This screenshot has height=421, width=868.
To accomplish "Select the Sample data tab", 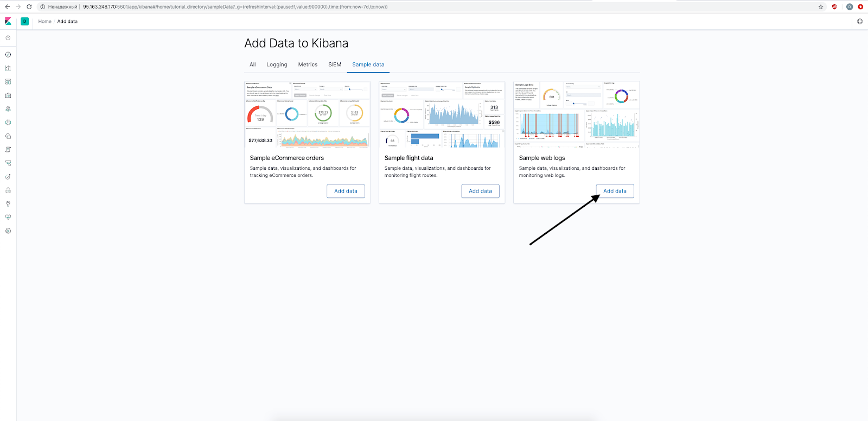I will [x=368, y=65].
